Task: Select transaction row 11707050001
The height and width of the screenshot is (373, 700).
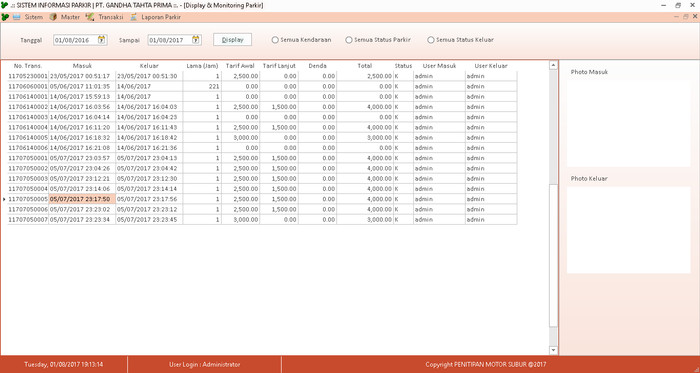Action: 262,158
